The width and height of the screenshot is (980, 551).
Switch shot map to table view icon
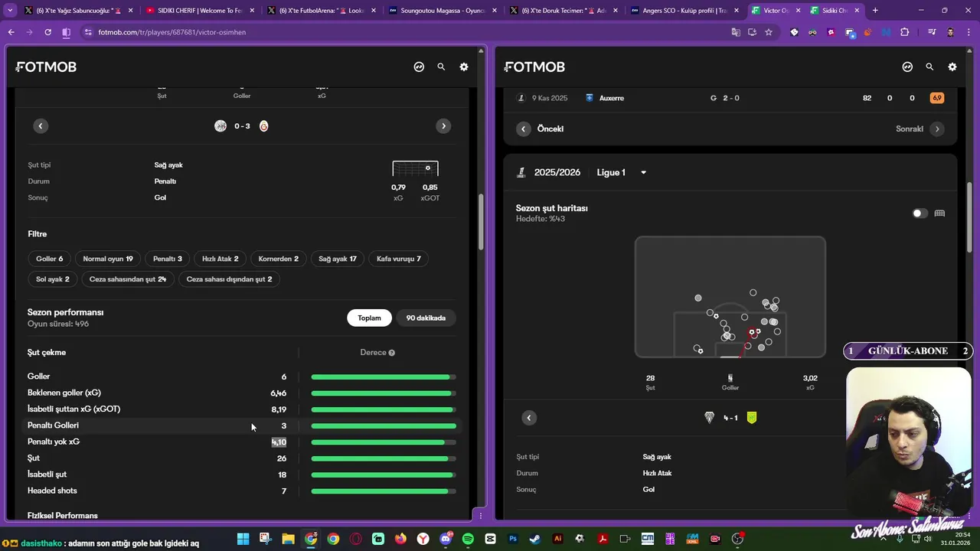click(939, 214)
